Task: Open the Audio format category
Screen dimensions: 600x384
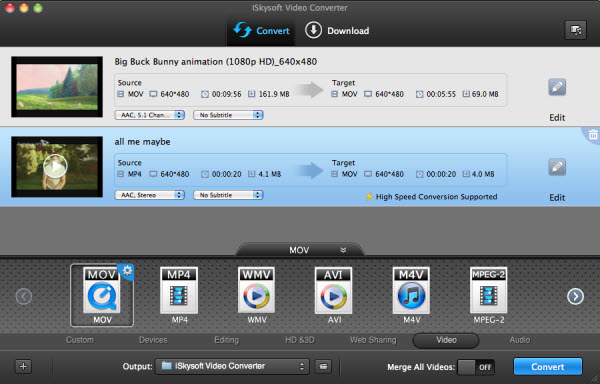Action: (x=520, y=340)
